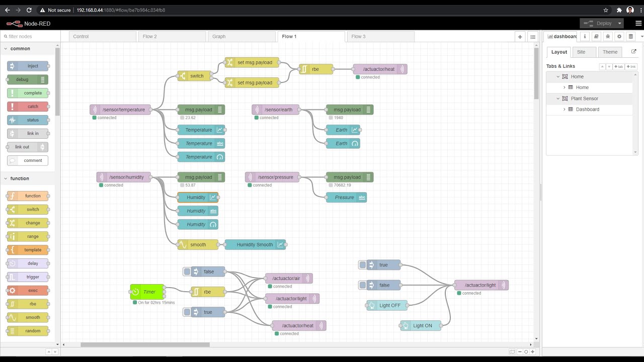Open the Theme dashboard tab
The image size is (644, 362).
pos(610,52)
